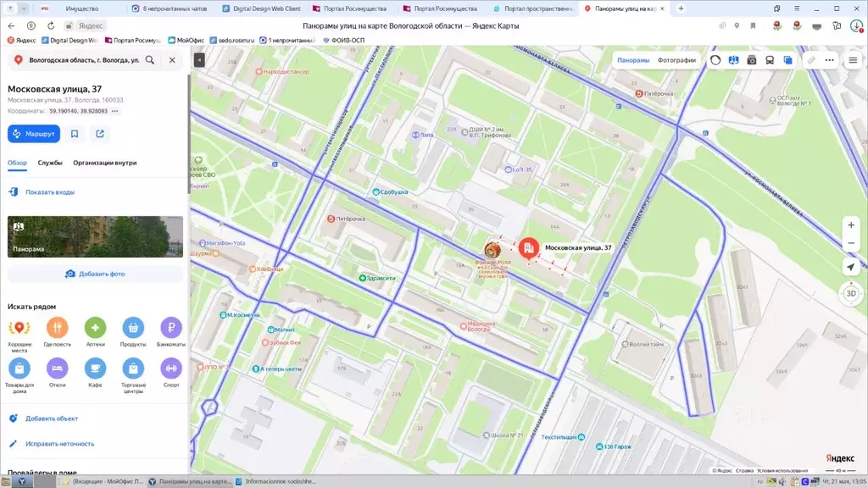Toggle 3D map tilt
Screen dimensions: 868x488
pos(851,293)
